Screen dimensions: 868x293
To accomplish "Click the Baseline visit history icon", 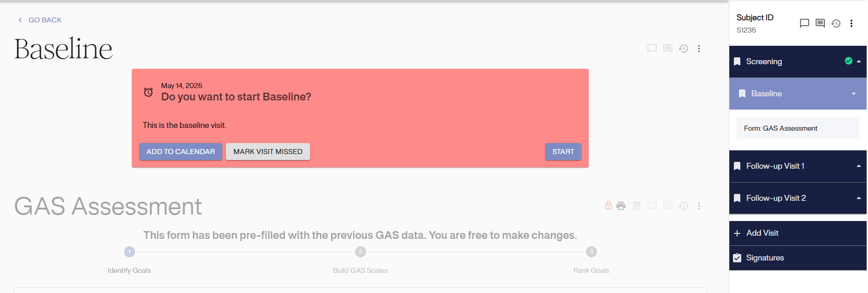I will pos(683,49).
